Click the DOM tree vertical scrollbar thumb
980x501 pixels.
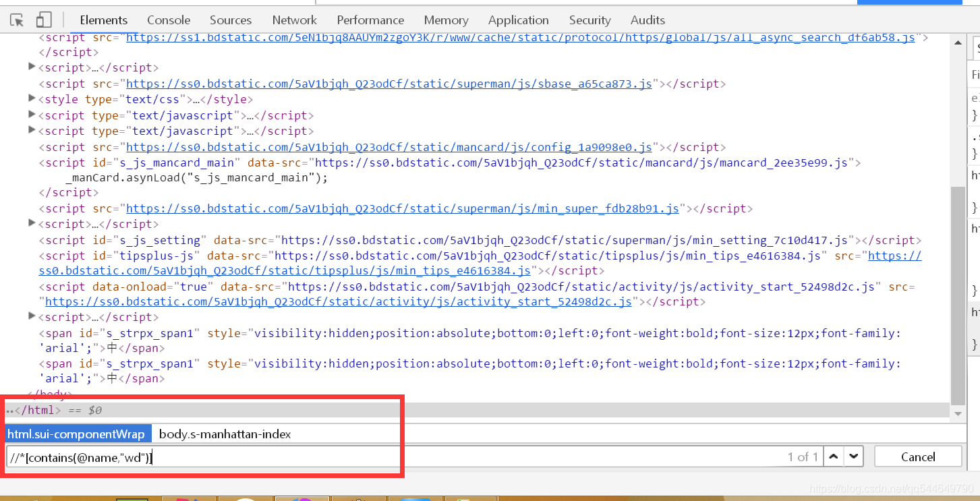pyautogui.click(x=957, y=295)
